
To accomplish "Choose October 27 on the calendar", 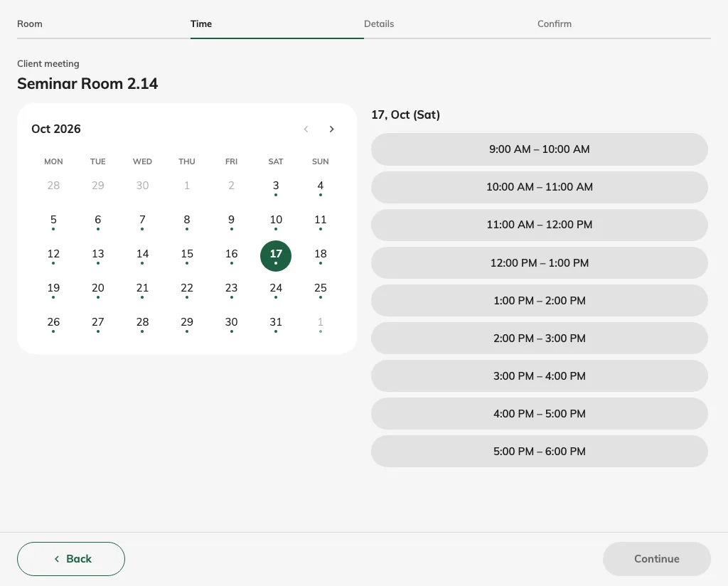I will click(98, 324).
